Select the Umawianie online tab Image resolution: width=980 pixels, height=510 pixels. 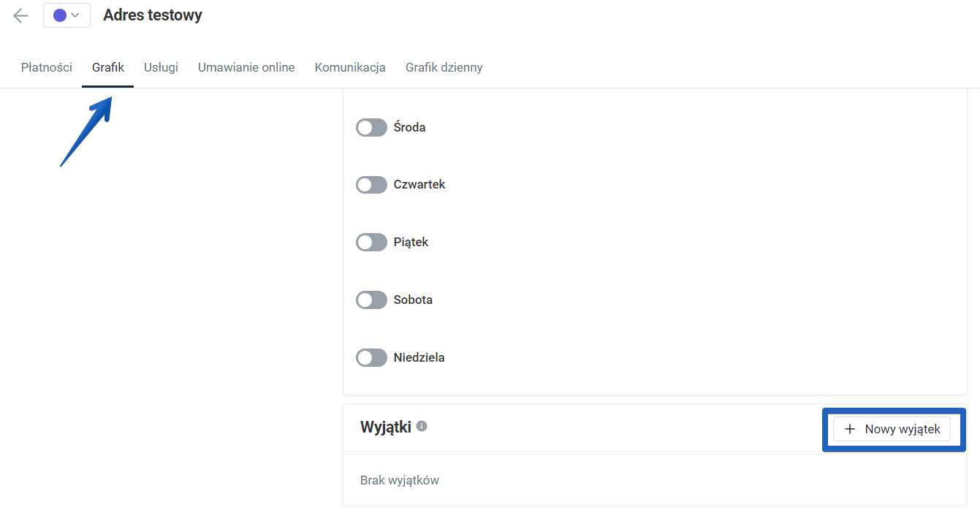246,66
